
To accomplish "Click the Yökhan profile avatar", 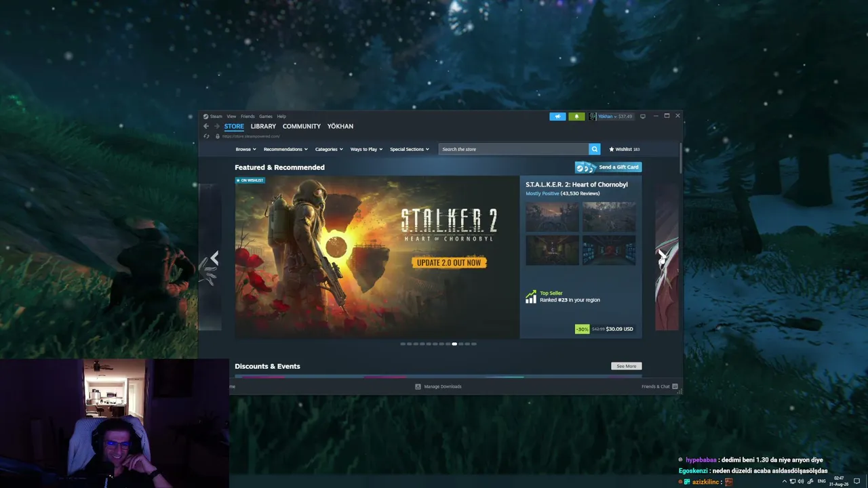I will pos(592,117).
